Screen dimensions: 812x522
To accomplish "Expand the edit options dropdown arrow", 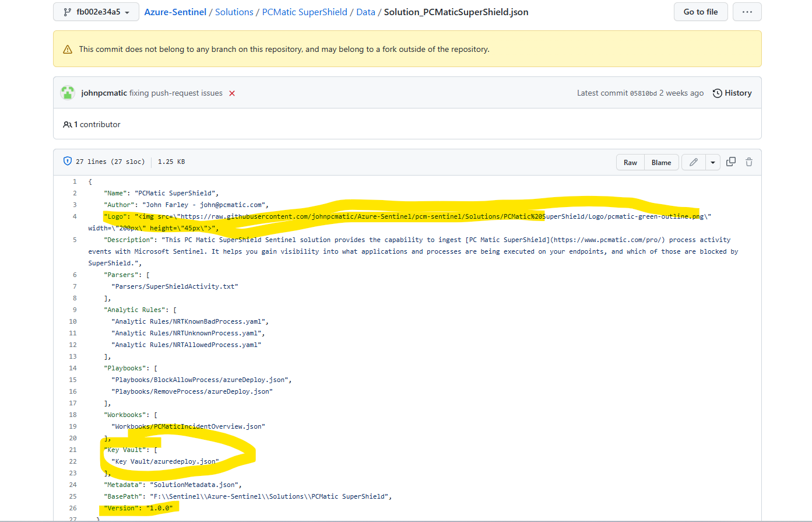I will pos(713,163).
